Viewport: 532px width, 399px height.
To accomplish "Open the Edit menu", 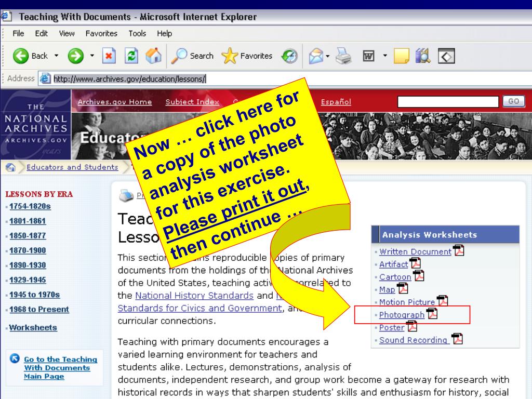I will (42, 34).
